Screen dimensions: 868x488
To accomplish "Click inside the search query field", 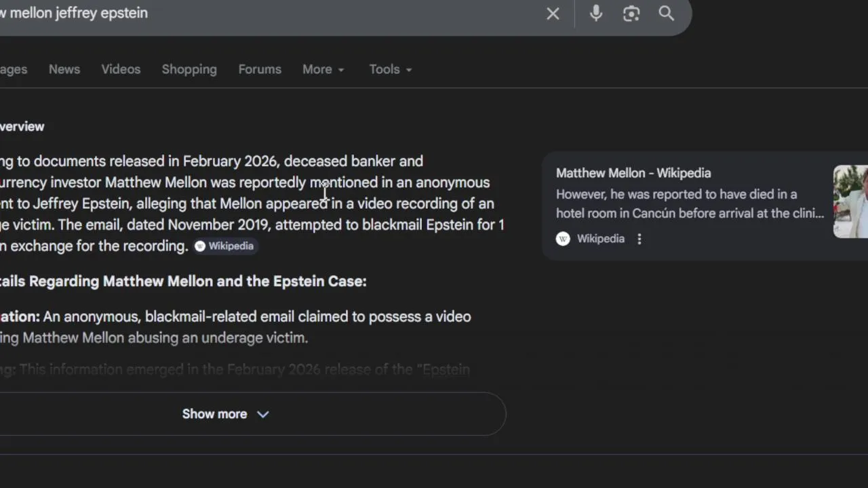I will click(x=271, y=14).
